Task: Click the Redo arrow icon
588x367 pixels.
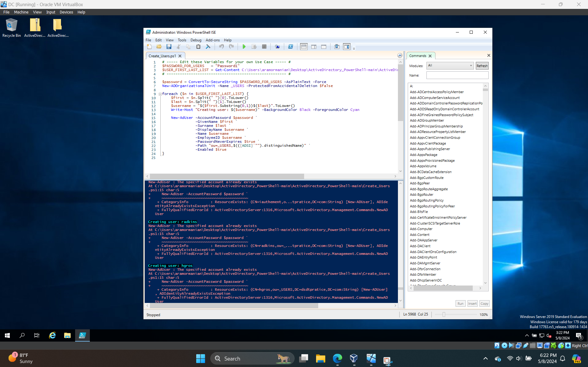Action: (231, 47)
